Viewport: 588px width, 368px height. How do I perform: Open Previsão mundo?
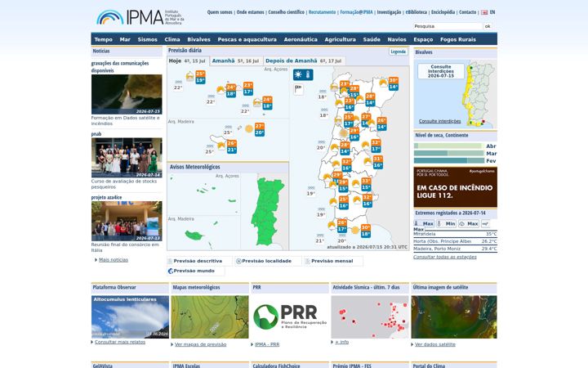[x=195, y=271]
